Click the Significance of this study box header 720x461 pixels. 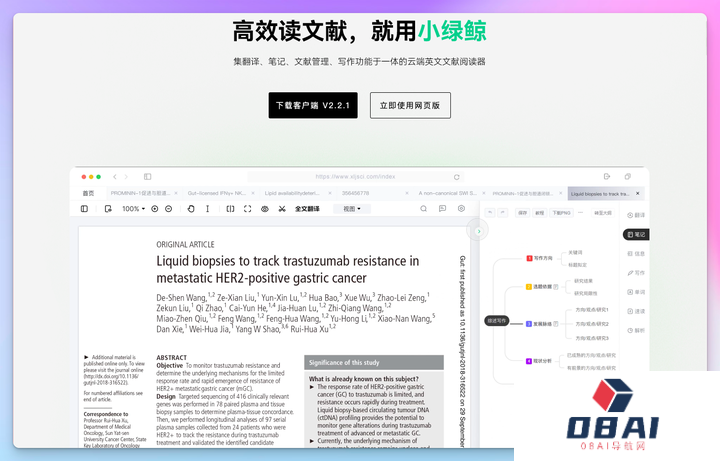pos(374,363)
